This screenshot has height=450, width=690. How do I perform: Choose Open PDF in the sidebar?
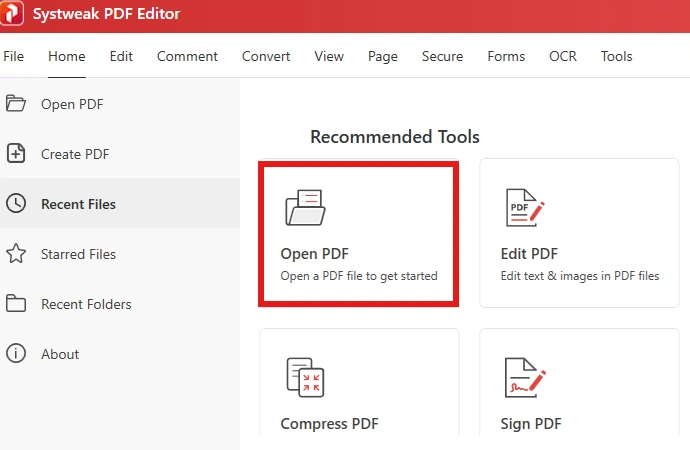click(120, 104)
